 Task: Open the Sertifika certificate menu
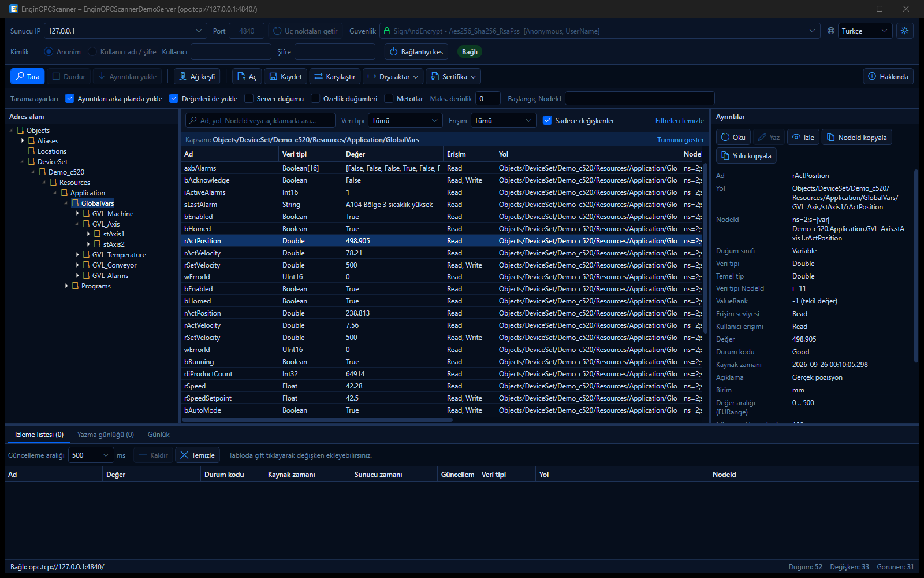[x=453, y=76]
